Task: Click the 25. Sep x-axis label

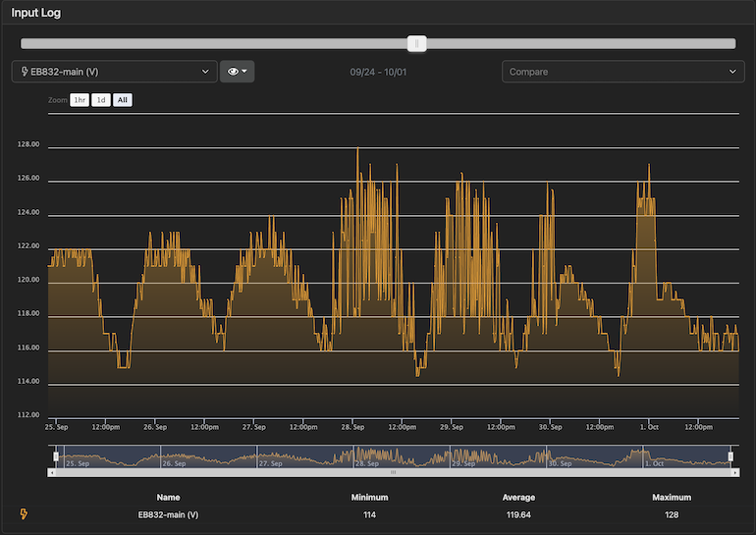Action: [56, 427]
